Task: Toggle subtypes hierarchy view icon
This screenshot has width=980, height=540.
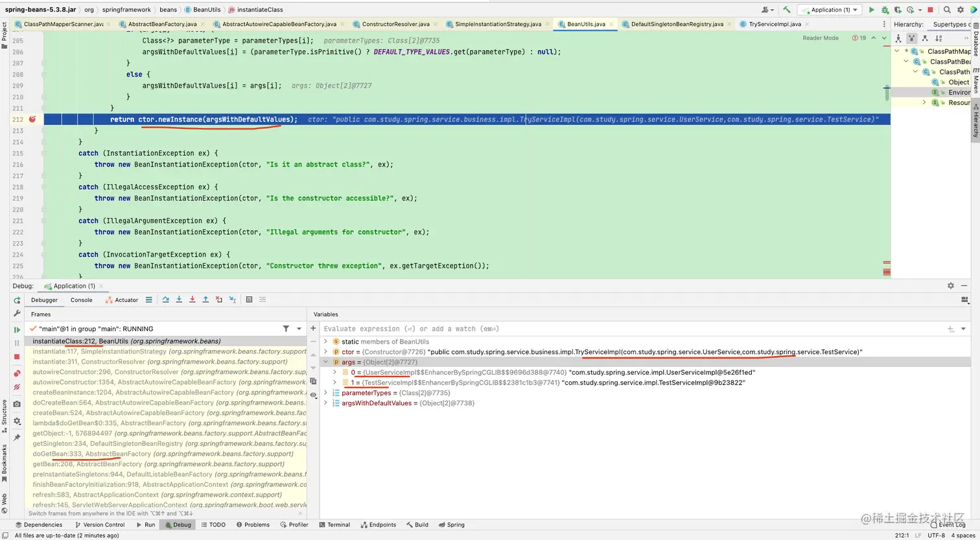Action: point(925,38)
